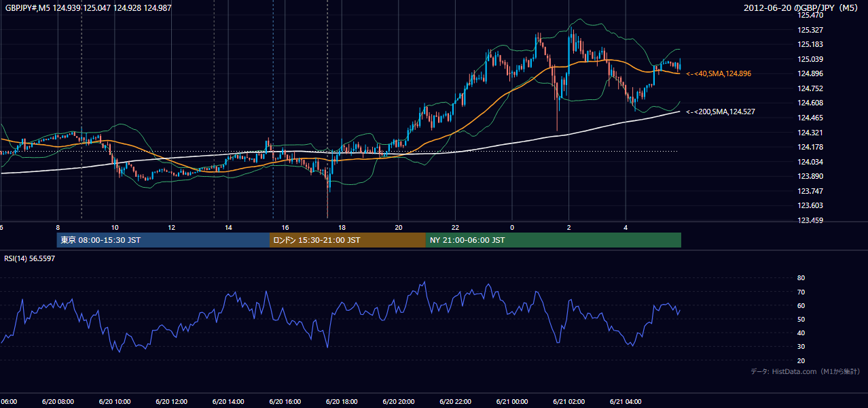Screen dimensions: 868x408
Task: Click price axis label 123.890
Action: tap(810, 176)
